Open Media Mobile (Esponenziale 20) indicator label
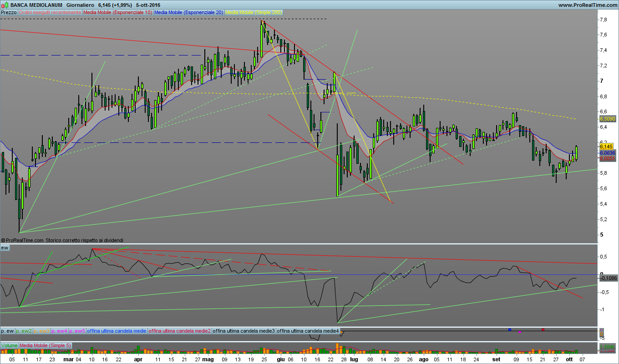Viewport: 619px width, 364px height. point(189,13)
